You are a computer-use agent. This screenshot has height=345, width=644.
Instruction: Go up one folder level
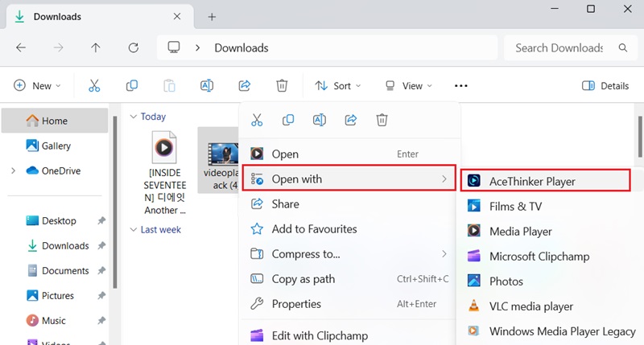click(95, 47)
